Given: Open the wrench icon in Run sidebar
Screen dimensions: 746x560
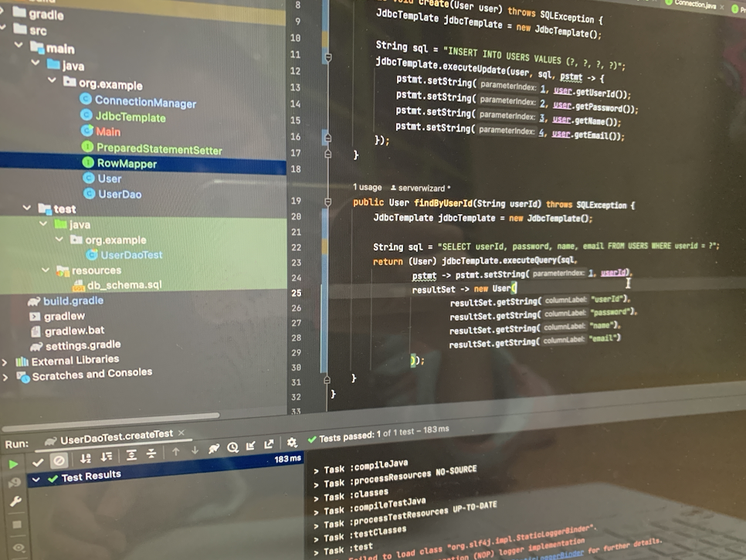Looking at the screenshot, I should 15,501.
